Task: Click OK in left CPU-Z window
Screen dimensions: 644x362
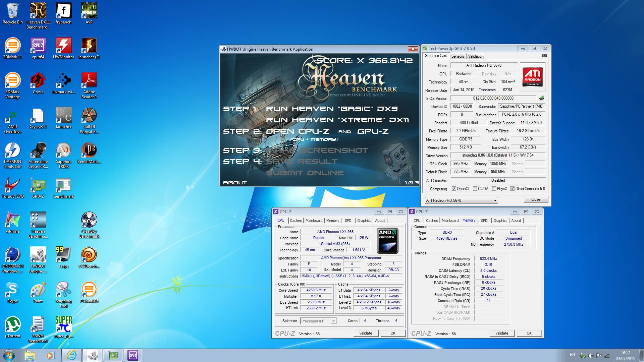Action: click(x=393, y=333)
